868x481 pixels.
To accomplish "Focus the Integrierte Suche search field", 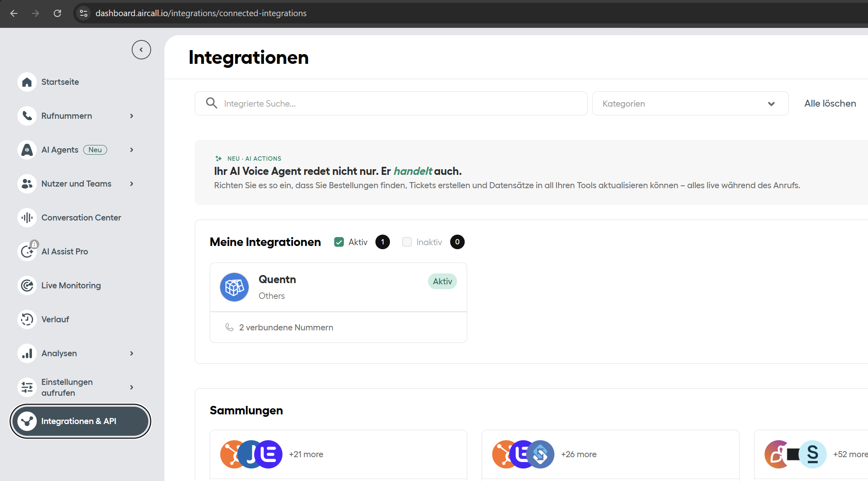I will coord(391,103).
